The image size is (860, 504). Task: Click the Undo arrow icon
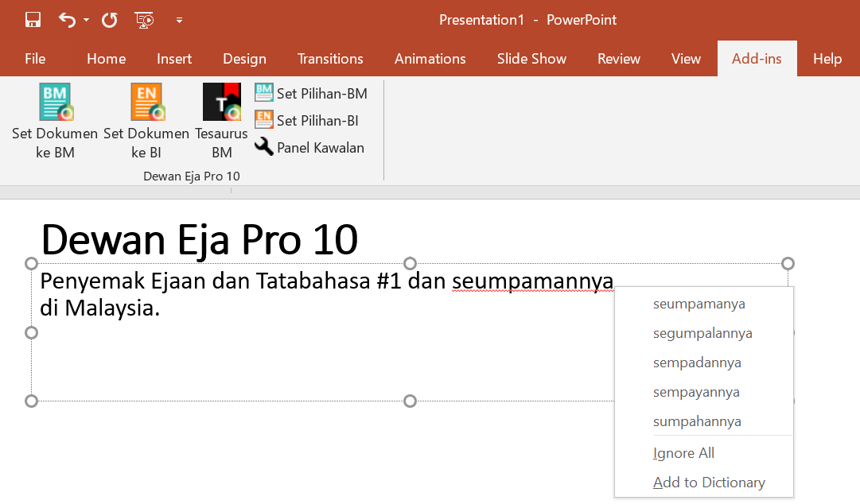click(x=67, y=20)
